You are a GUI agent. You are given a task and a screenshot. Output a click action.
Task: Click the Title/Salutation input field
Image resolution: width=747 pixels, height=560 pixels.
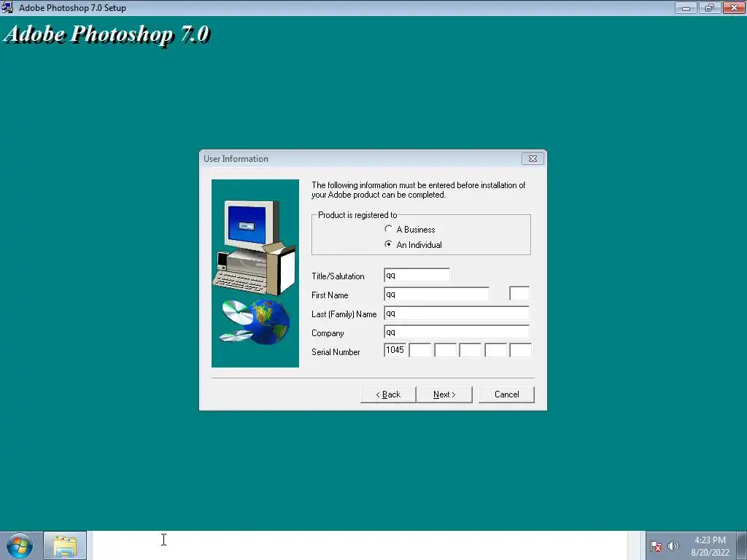[x=417, y=275]
